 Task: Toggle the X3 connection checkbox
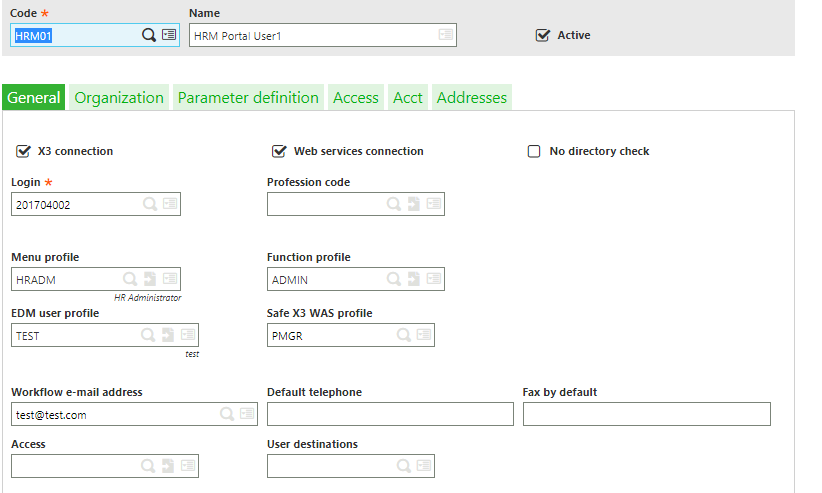click(23, 151)
